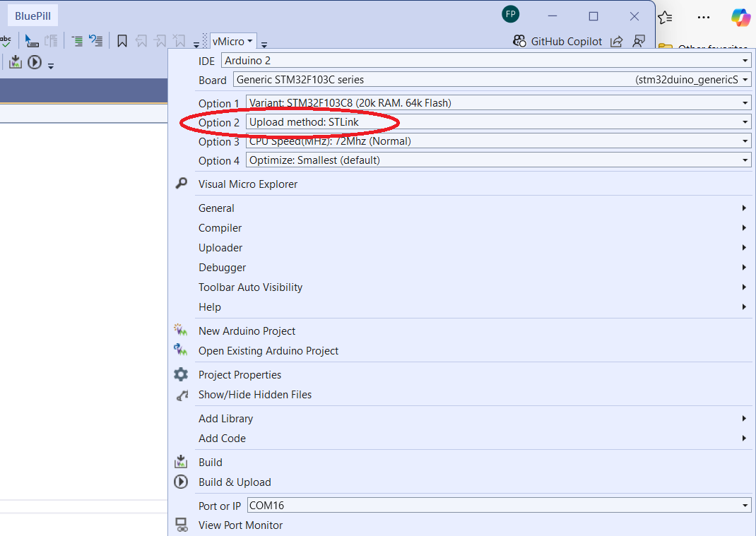The width and height of the screenshot is (756, 536).
Task: Click the Build & Upload menu icon
Action: (x=181, y=482)
